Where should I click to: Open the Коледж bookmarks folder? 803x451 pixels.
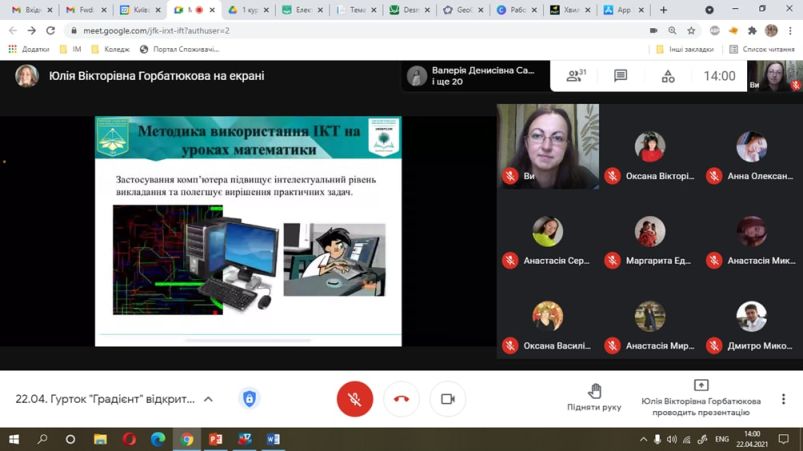click(111, 49)
